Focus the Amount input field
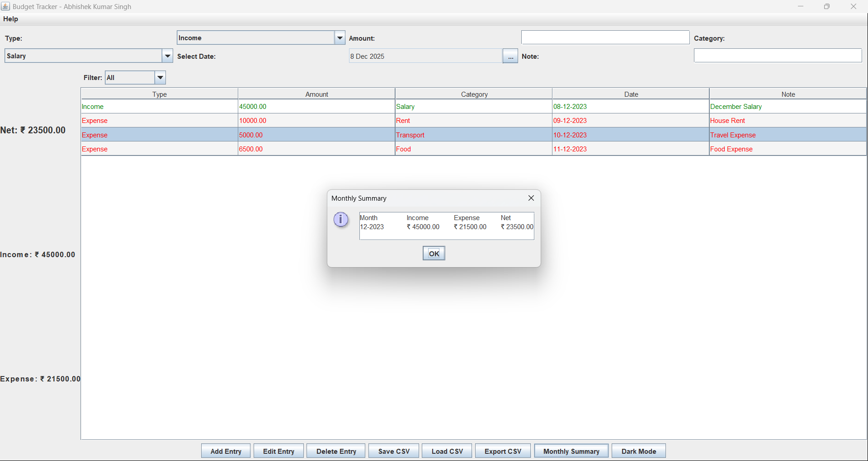The height and width of the screenshot is (461, 868). [x=605, y=38]
